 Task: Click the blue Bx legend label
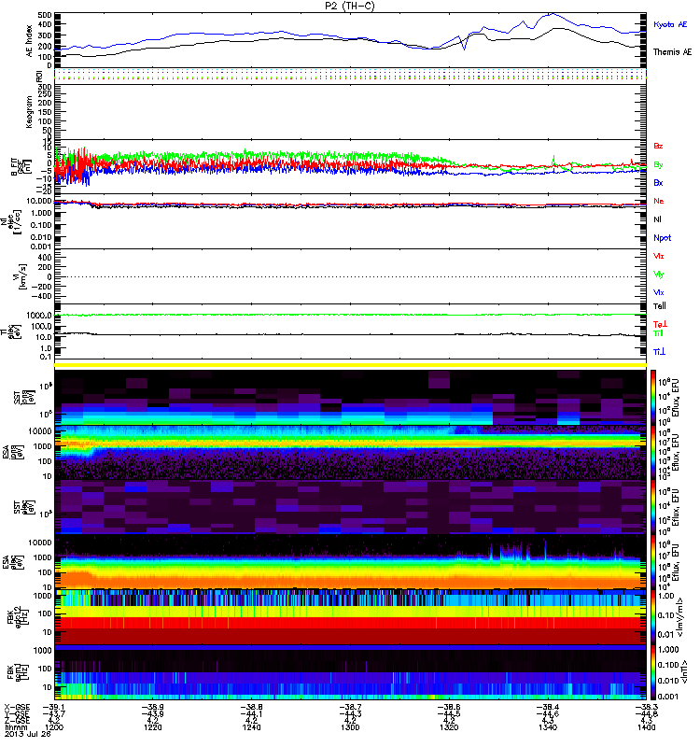[658, 183]
